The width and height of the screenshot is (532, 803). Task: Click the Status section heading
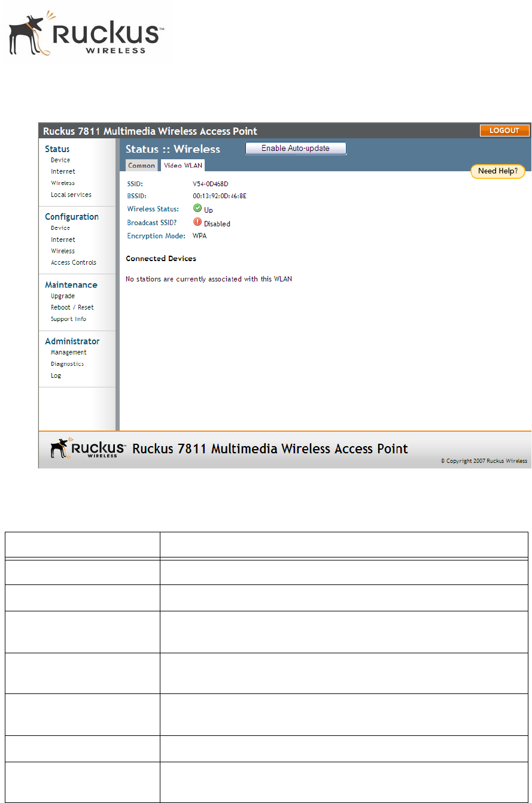coord(57,149)
